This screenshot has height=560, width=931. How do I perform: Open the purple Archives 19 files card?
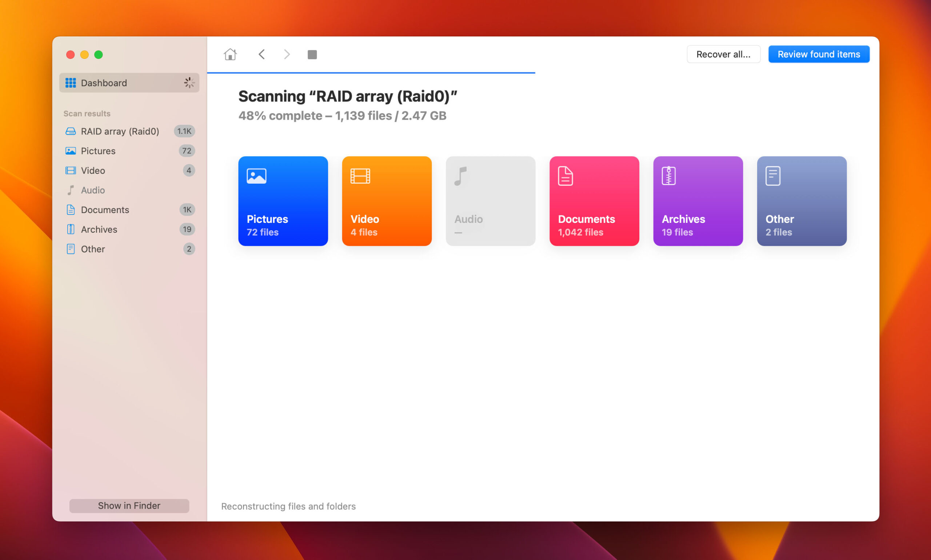tap(698, 201)
